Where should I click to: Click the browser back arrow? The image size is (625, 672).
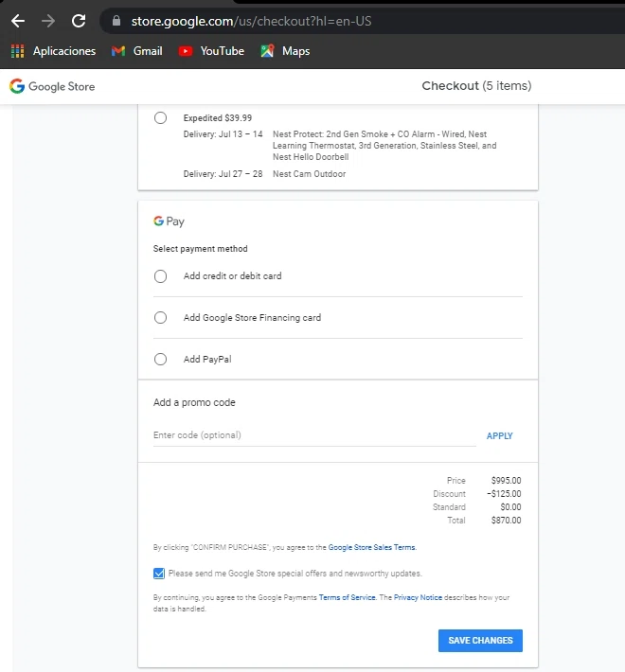click(18, 20)
